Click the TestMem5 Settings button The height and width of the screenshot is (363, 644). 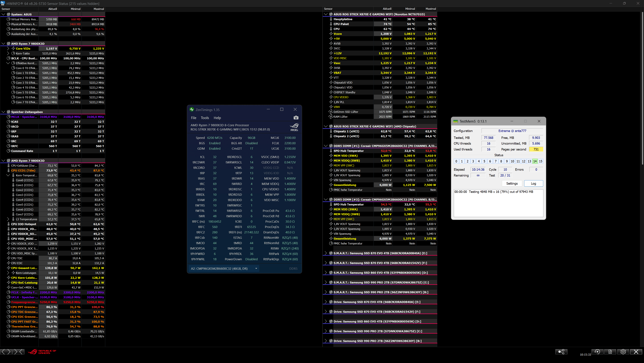[x=512, y=183]
